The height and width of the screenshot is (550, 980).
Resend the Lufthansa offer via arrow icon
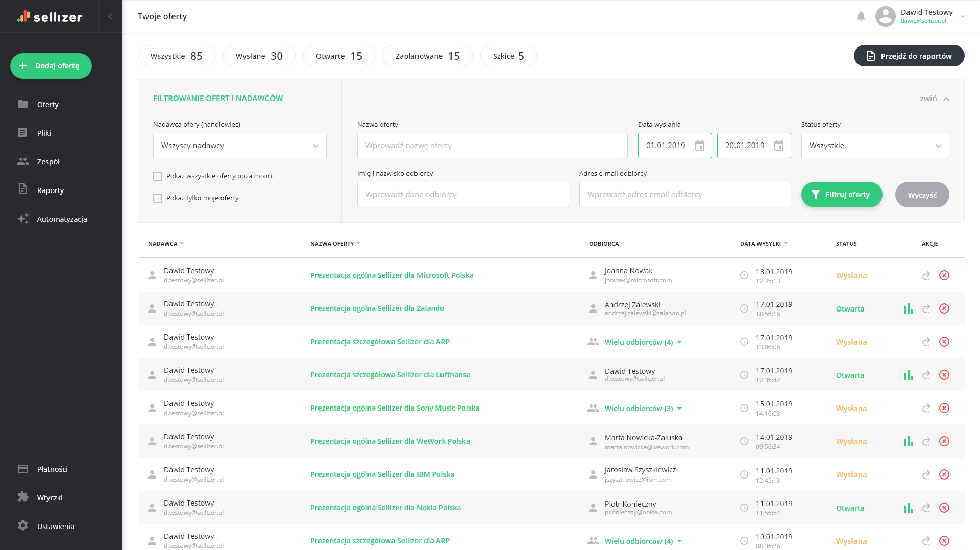point(926,375)
